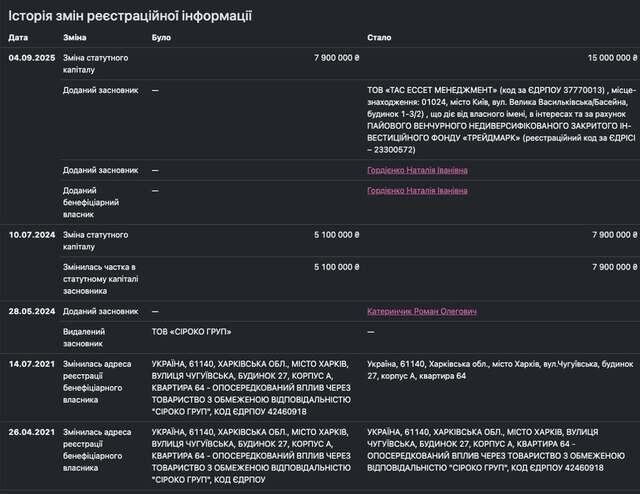The height and width of the screenshot is (494, 640).
Task: Click the 5 100 000 ₴ previous capital value
Action: coord(337,235)
